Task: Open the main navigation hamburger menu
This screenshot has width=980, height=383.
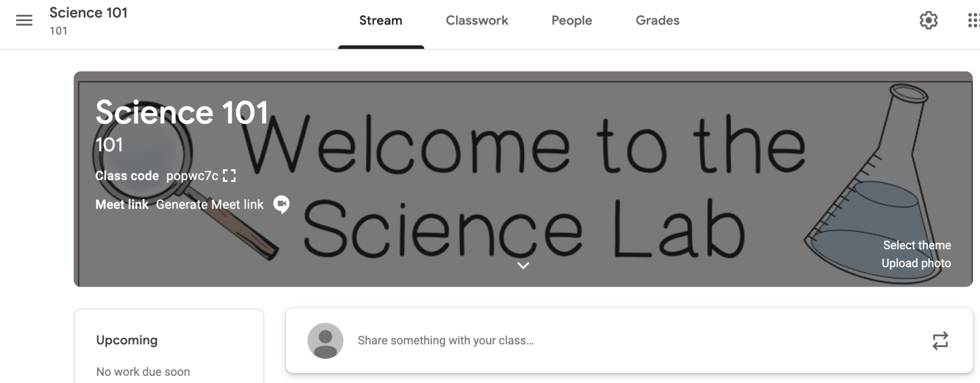Action: click(x=23, y=20)
